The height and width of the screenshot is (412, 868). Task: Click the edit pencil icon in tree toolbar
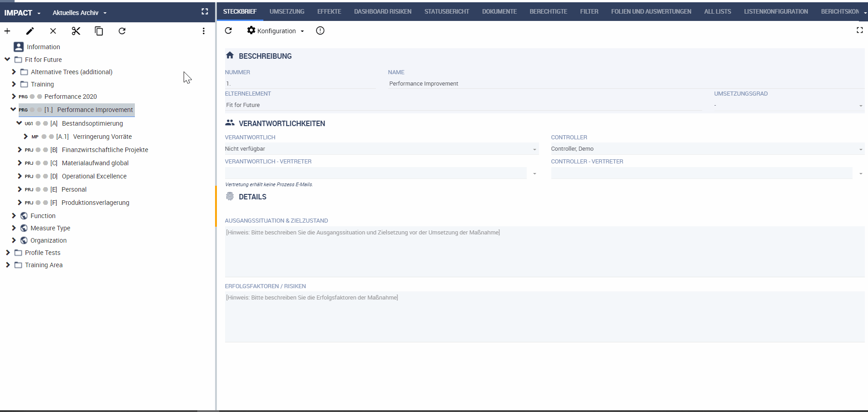[30, 31]
